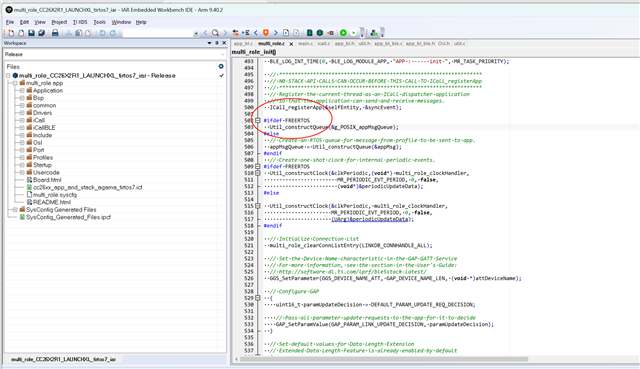This screenshot has height=369, width=640.
Task: Switch to the icall.c tab
Action: (324, 43)
